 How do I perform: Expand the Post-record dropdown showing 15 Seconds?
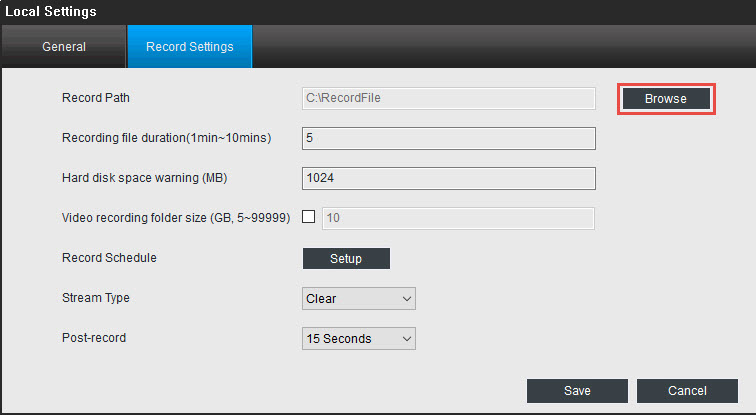pyautogui.click(x=359, y=339)
